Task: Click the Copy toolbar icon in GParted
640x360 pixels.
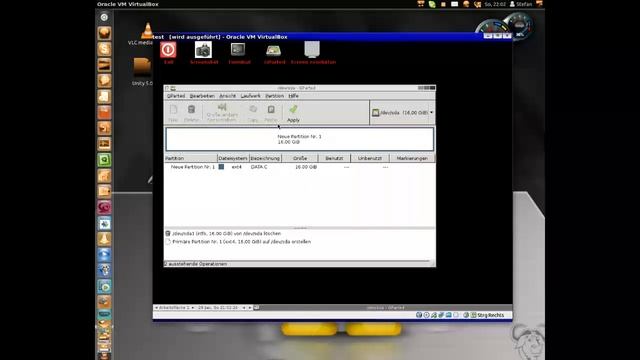Action: [253, 113]
